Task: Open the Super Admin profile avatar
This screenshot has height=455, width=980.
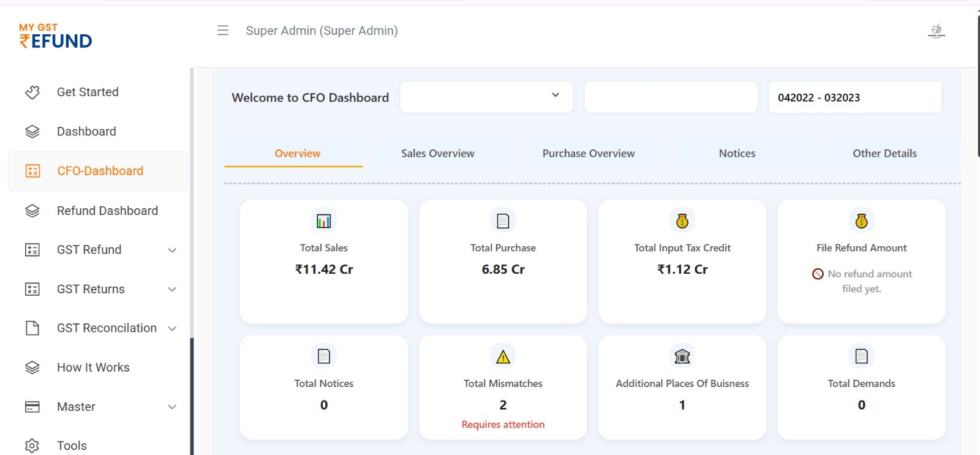Action: pos(937,31)
